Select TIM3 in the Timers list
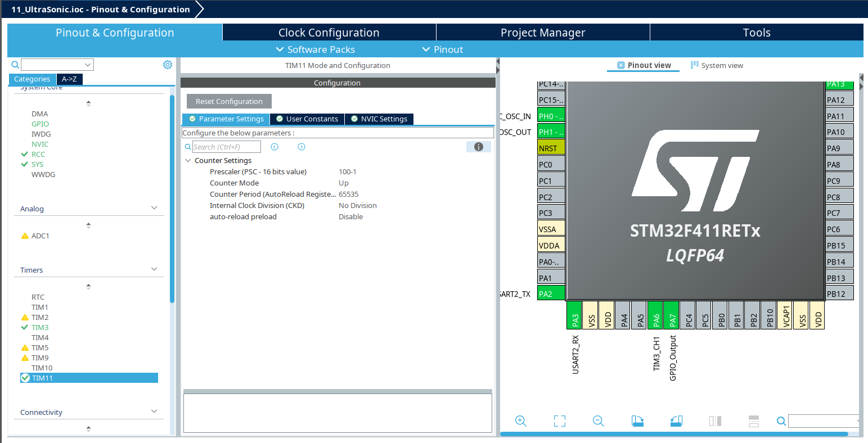The width and height of the screenshot is (868, 443). [40, 327]
